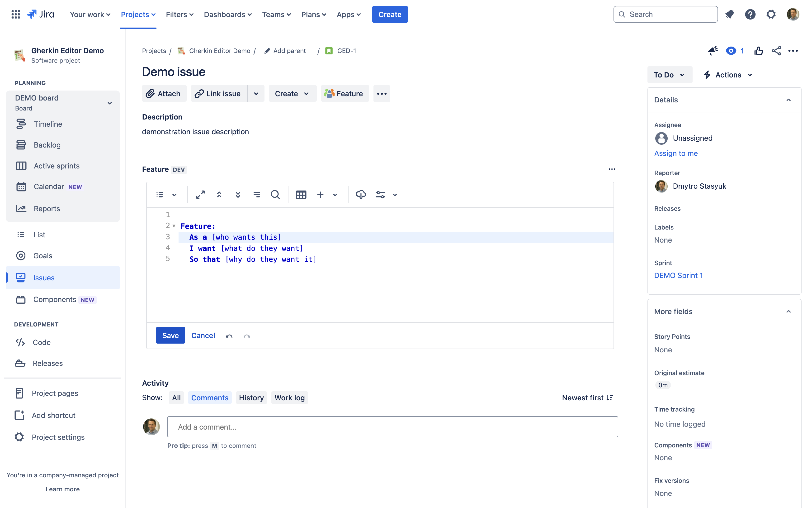
Task: Click the plus add icon in editor toolbar
Action: [x=320, y=195]
